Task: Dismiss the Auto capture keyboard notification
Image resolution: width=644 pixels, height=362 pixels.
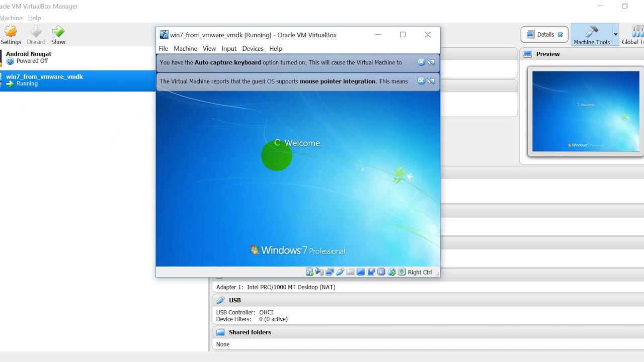Action: [422, 62]
